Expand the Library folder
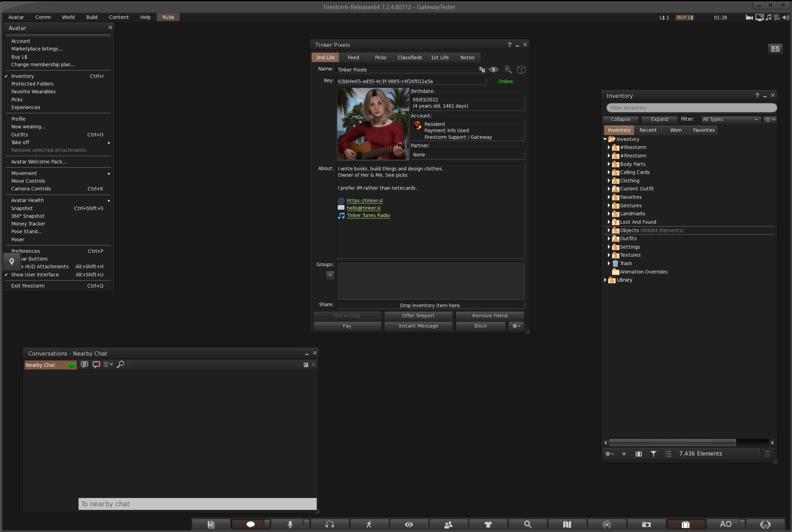This screenshot has height=532, width=792. point(605,280)
